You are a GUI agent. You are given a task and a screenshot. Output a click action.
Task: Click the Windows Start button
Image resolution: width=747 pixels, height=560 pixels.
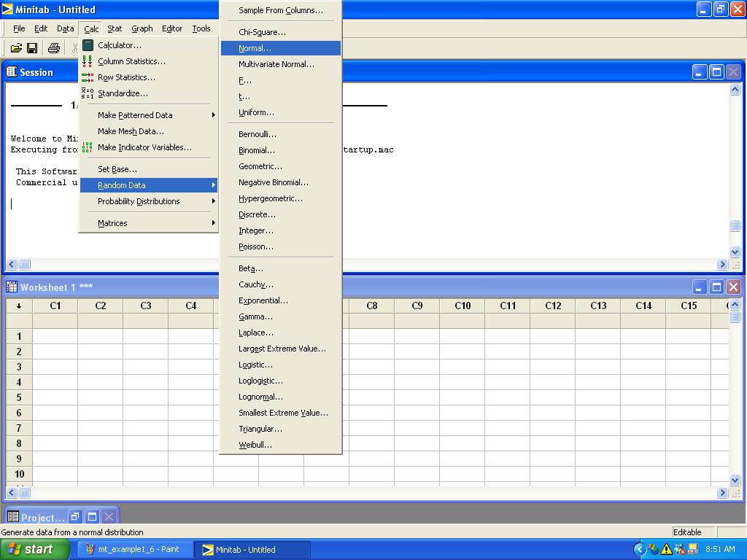[31, 549]
